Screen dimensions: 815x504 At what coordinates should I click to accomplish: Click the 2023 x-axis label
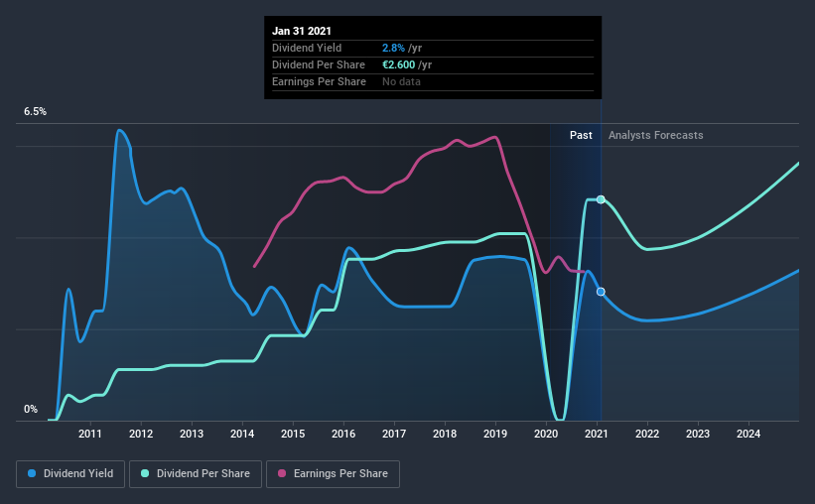tap(698, 434)
